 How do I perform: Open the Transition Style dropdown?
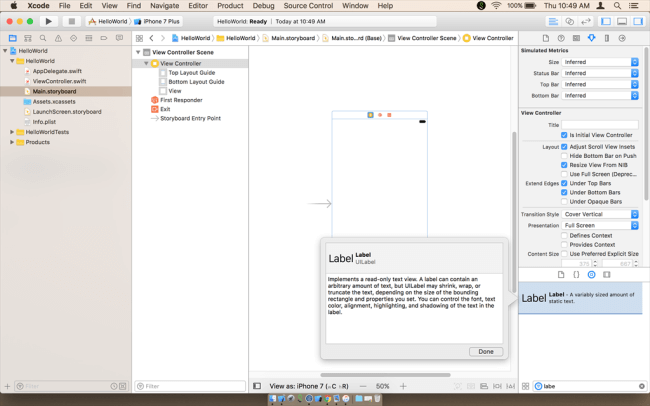pos(600,214)
